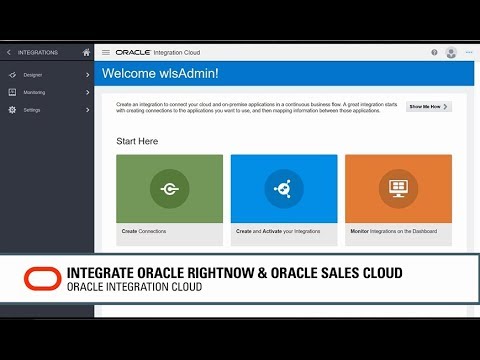Open the hamburger menu beside the Oracle logo
Image resolution: width=480 pixels, height=360 pixels.
click(106, 52)
